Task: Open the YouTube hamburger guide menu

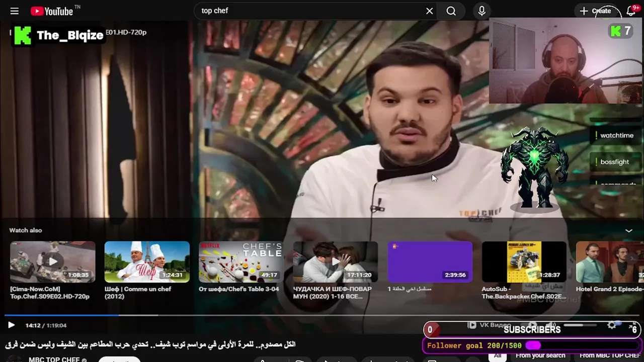Action: 14,11
